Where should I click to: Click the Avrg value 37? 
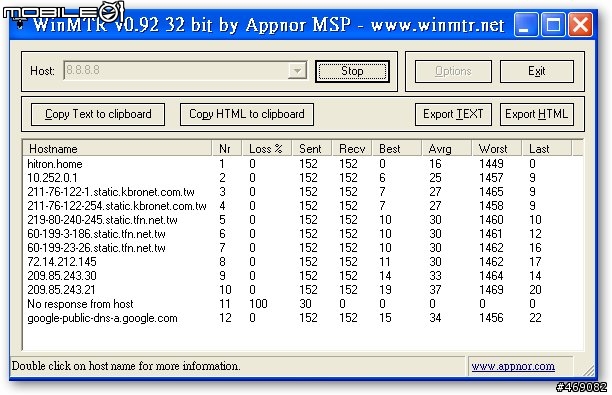(x=435, y=290)
